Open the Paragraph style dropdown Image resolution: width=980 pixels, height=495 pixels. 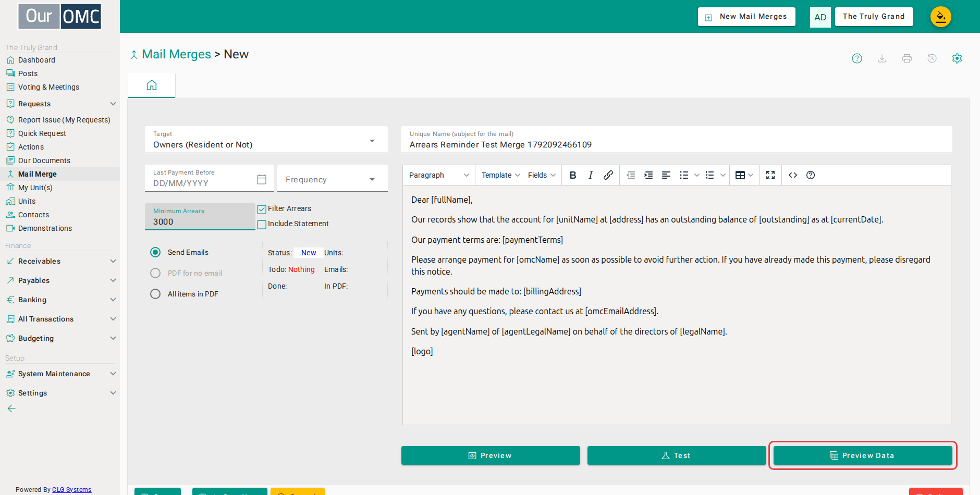coord(439,175)
